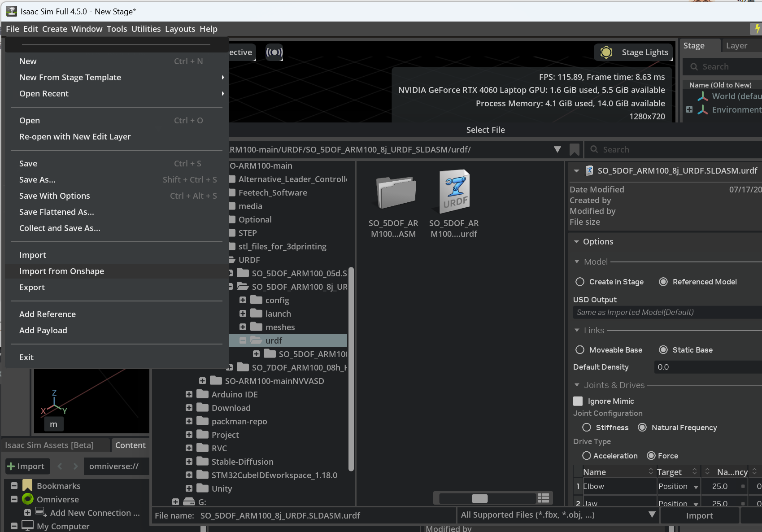
Task: Click the folder tree vertical scrollbar
Action: click(x=351, y=369)
